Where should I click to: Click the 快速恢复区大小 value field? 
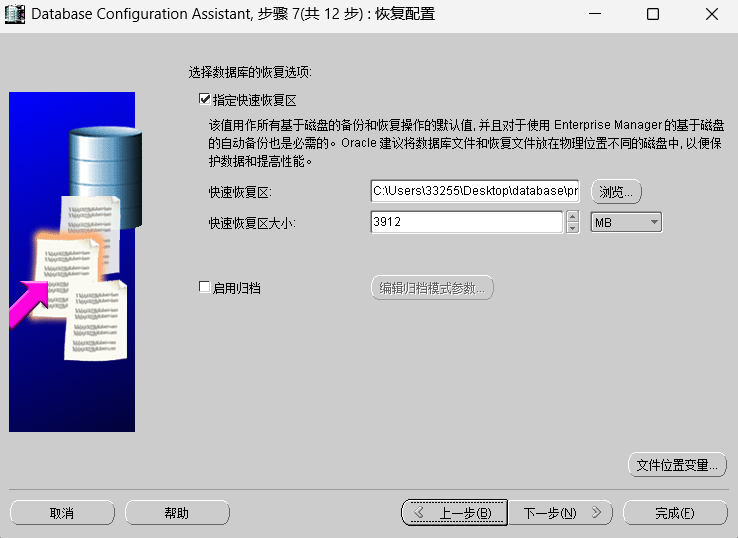(x=466, y=222)
